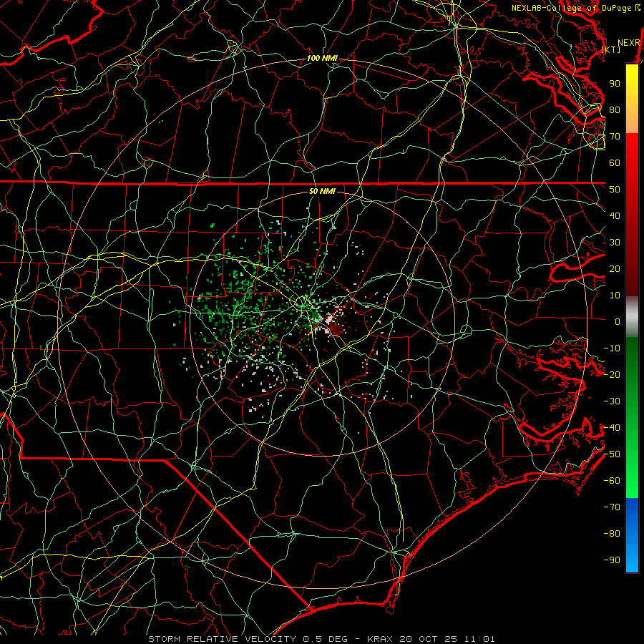Click the gray zero-velocity segment of the color bar
Viewport: 644px width, 644px height.
coord(632,316)
